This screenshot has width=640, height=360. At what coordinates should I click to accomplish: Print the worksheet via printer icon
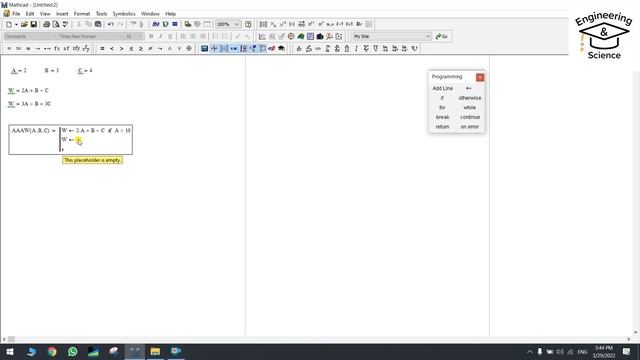click(46, 24)
